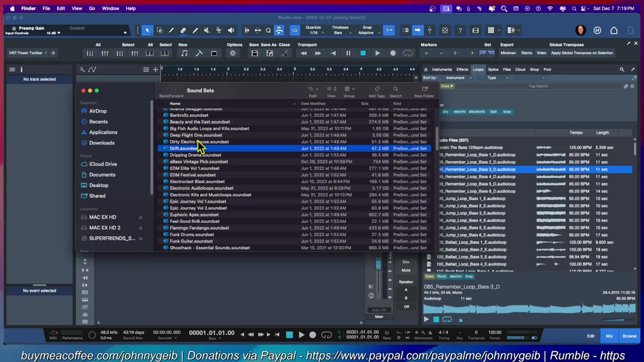
Task: Click the home Start page icon
Action: (x=614, y=30)
